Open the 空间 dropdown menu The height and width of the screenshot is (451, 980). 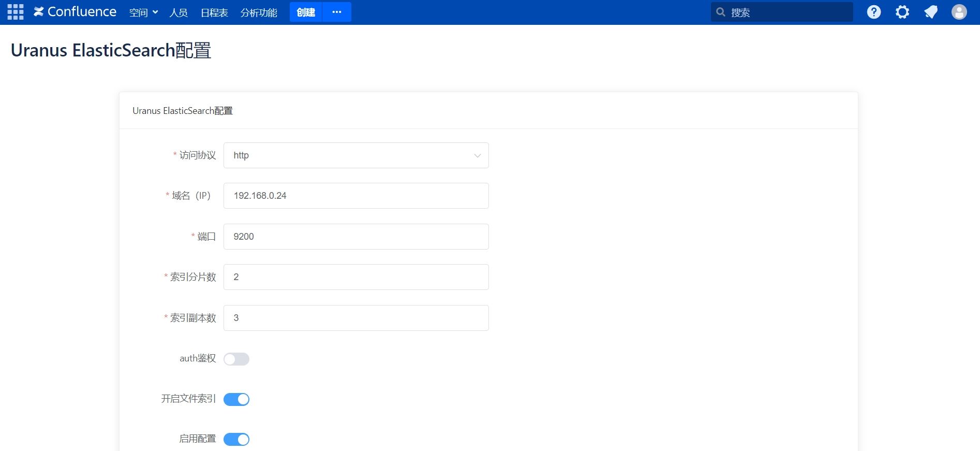[x=143, y=12]
